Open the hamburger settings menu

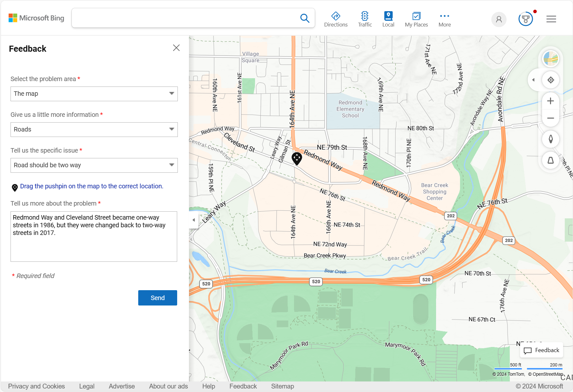[551, 19]
